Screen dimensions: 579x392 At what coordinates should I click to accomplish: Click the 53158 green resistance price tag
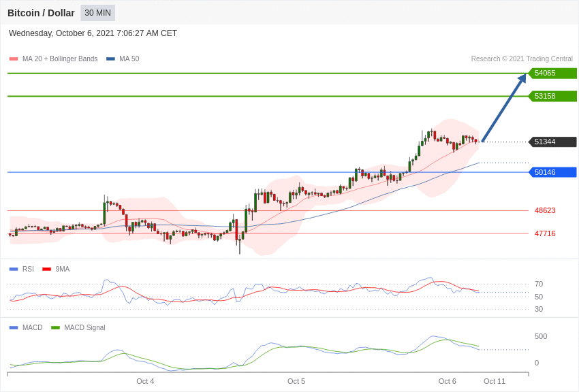552,97
